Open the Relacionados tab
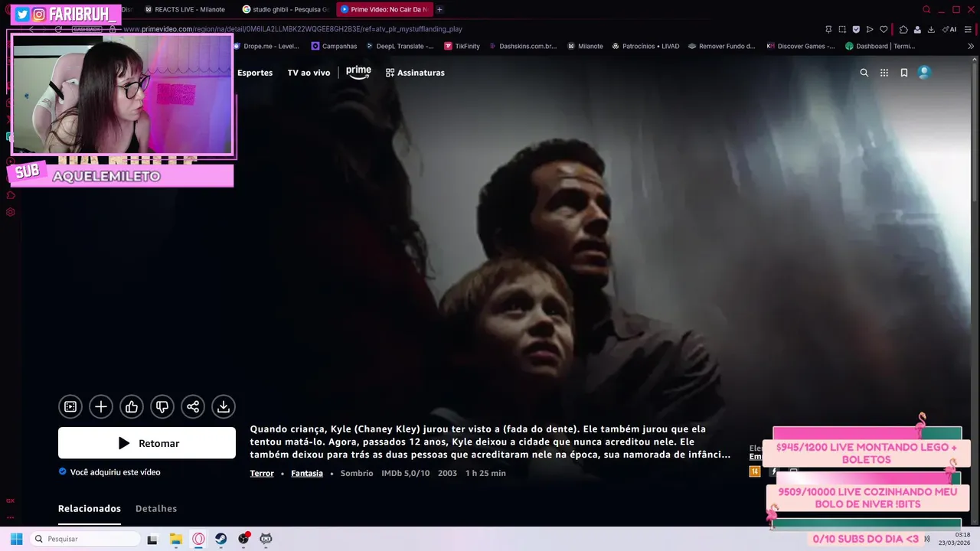Screen dimensions: 980x551 click(x=90, y=509)
